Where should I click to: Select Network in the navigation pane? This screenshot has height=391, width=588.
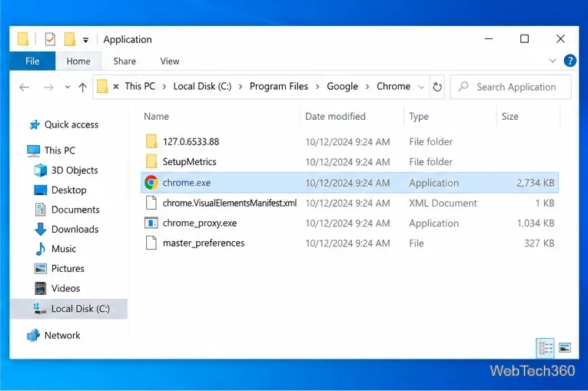click(x=62, y=335)
